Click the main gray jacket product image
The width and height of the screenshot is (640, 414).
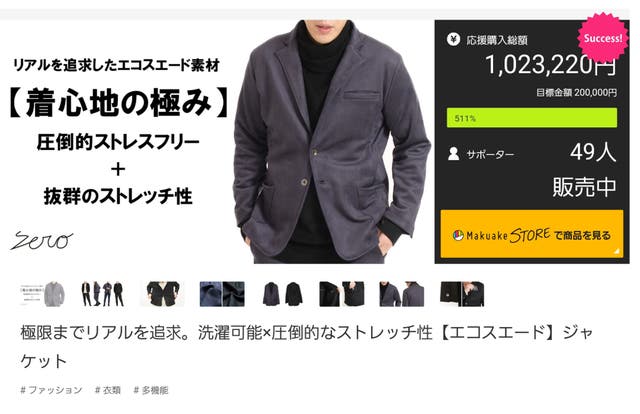click(331, 141)
